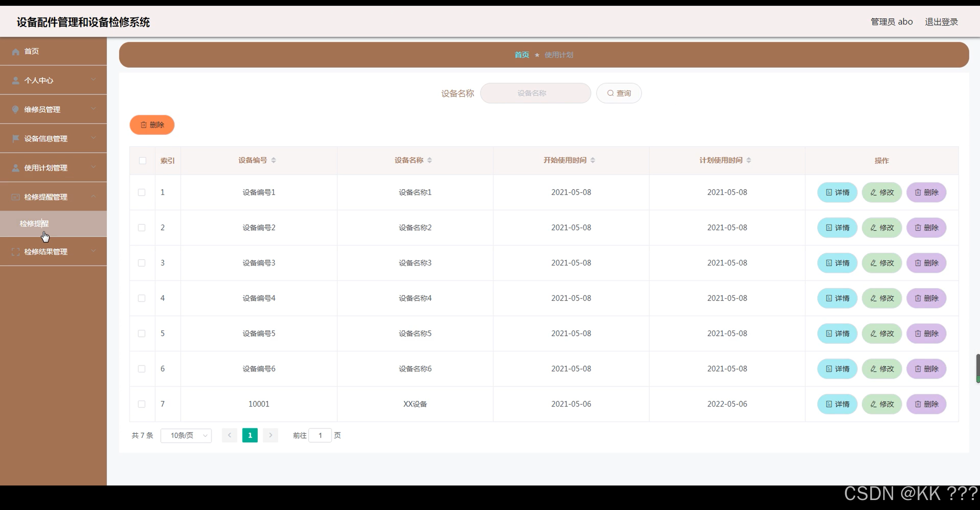The image size is (980, 510).
Task: Click the 退出登录 link
Action: point(941,22)
